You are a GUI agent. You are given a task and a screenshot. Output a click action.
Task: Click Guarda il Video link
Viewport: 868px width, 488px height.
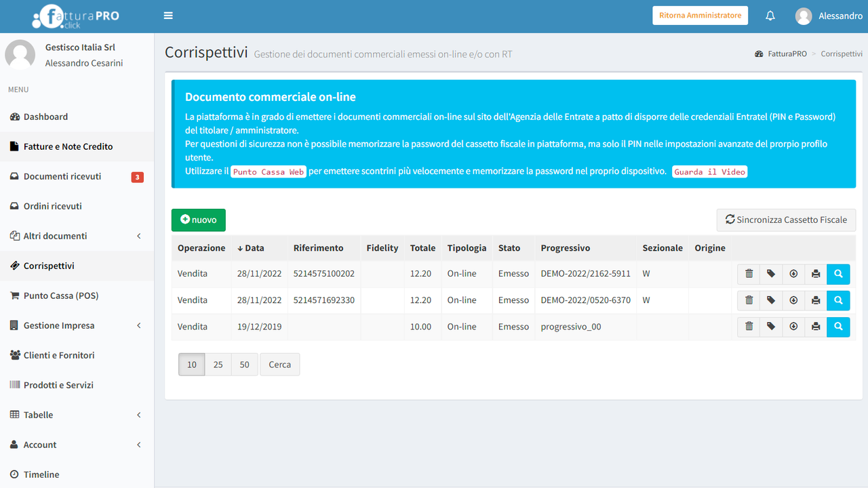pyautogui.click(x=710, y=172)
